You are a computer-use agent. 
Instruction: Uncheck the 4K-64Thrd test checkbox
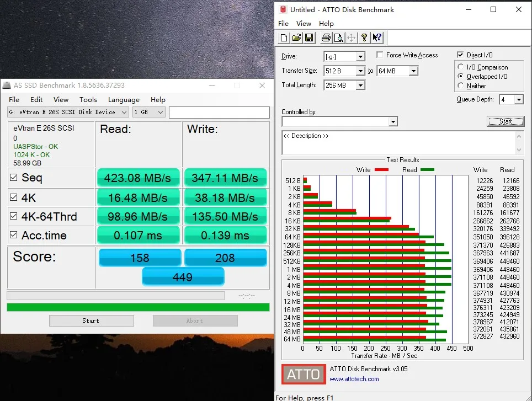tap(14, 216)
